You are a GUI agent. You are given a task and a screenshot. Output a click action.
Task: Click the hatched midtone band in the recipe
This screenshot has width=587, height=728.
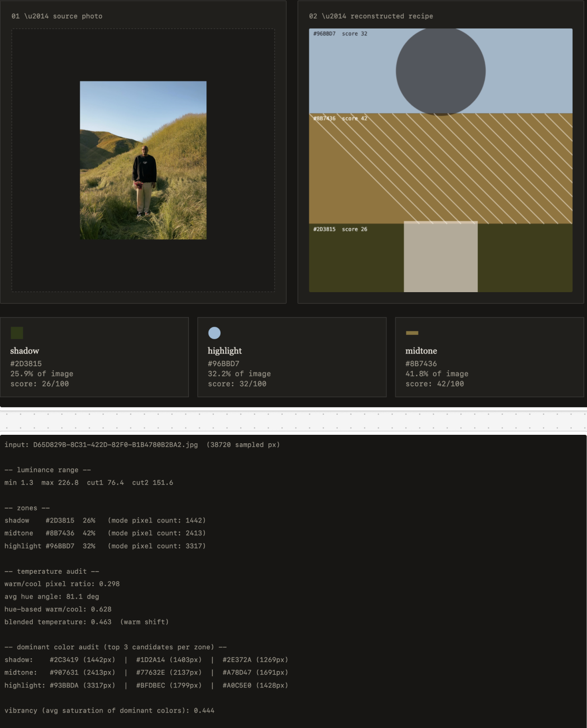441,168
